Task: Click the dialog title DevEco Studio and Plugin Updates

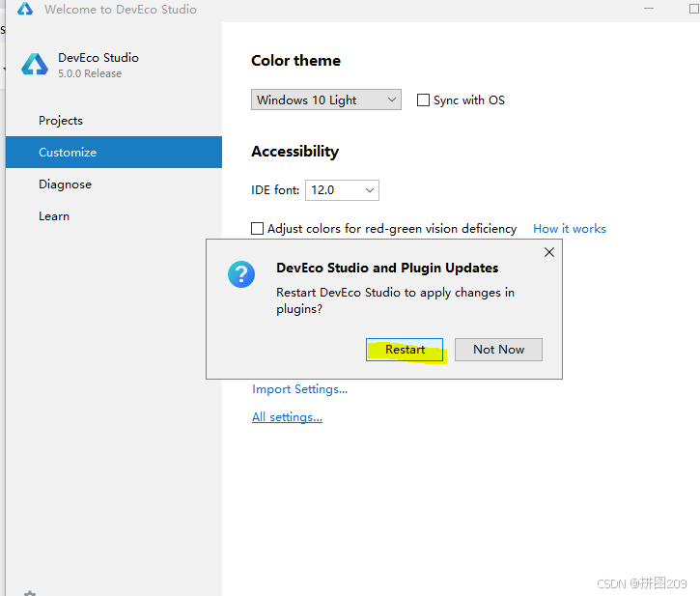Action: pyautogui.click(x=387, y=269)
